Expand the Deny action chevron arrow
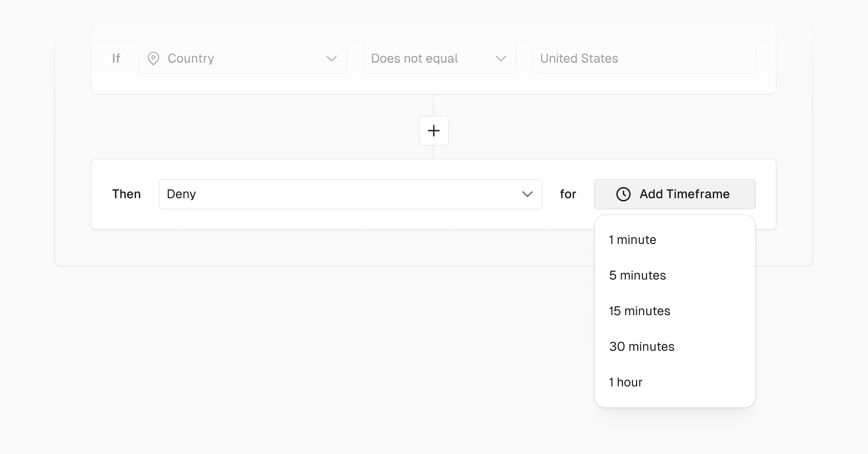 point(527,194)
